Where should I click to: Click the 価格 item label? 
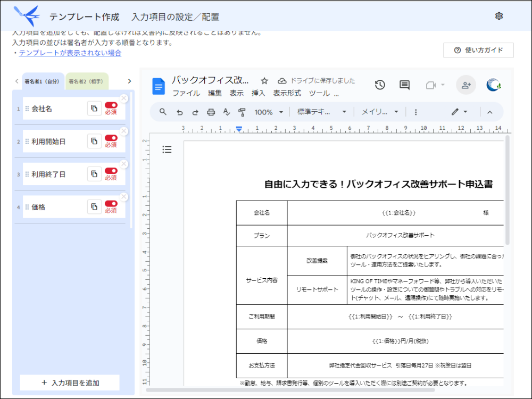click(x=38, y=207)
